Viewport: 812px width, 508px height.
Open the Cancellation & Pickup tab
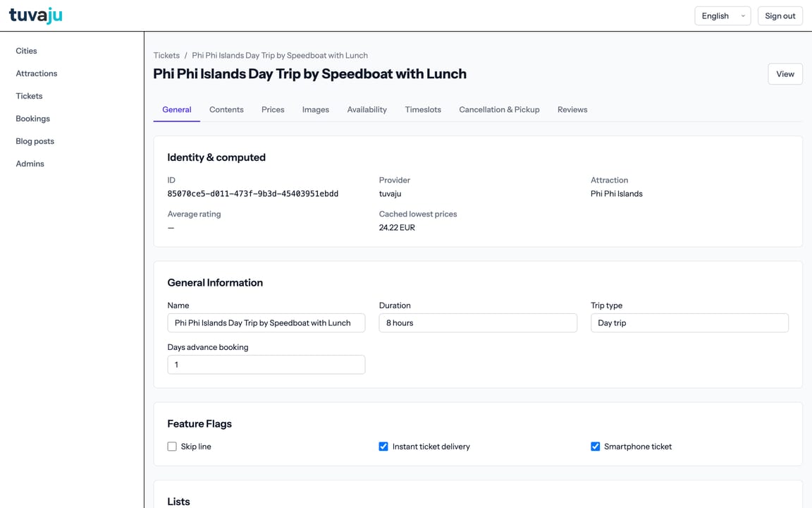499,110
